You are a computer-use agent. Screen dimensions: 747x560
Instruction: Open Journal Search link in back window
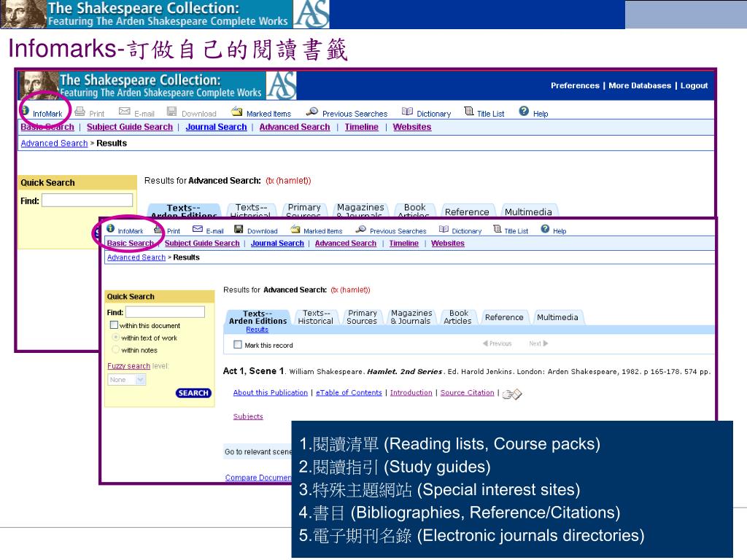coord(216,127)
